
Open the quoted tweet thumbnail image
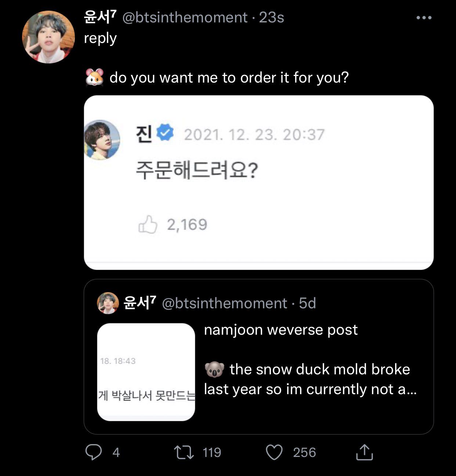coord(146,372)
